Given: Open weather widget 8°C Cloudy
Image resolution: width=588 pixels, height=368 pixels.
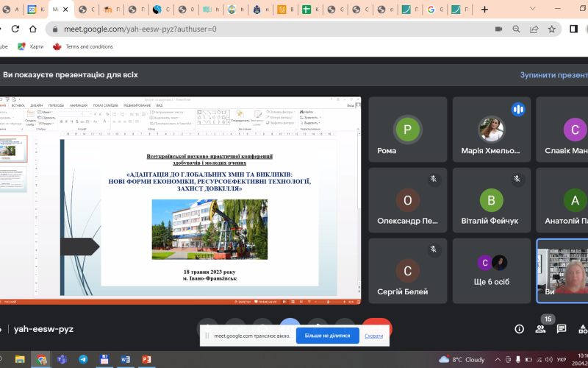Looking at the screenshot, I should point(462,359).
